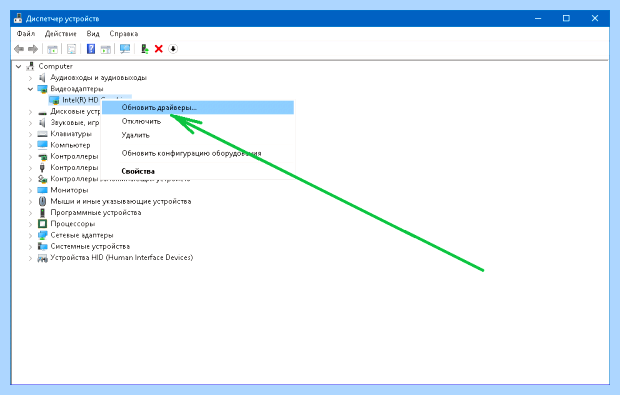Expand the Звуковые, игровые devices category
Screen dimensions: 620x395
pyautogui.click(x=30, y=123)
